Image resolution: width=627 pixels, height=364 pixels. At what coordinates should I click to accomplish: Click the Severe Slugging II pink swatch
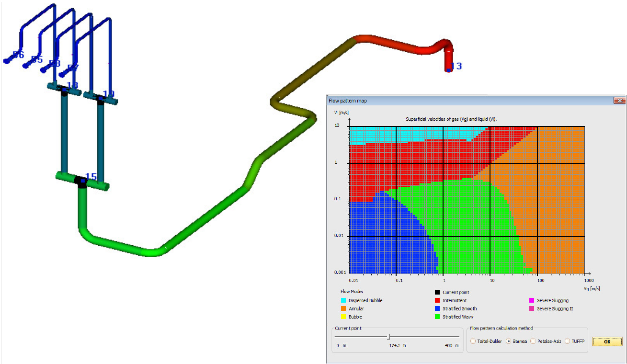531,308
